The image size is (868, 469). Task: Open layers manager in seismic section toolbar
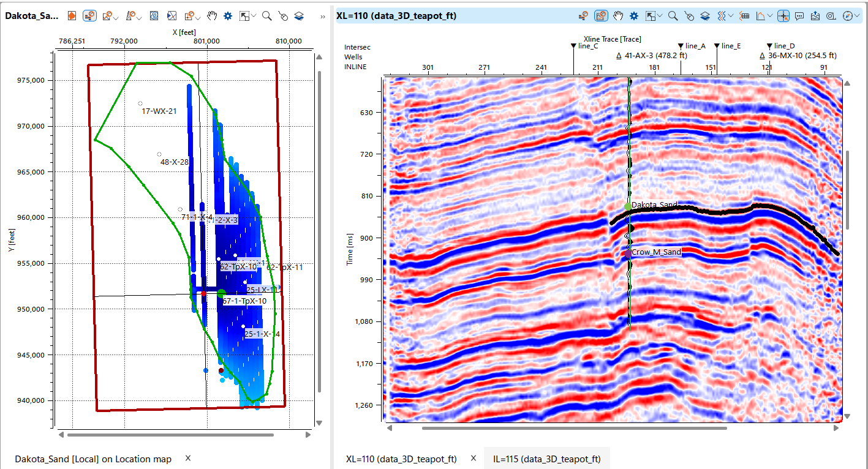(705, 16)
